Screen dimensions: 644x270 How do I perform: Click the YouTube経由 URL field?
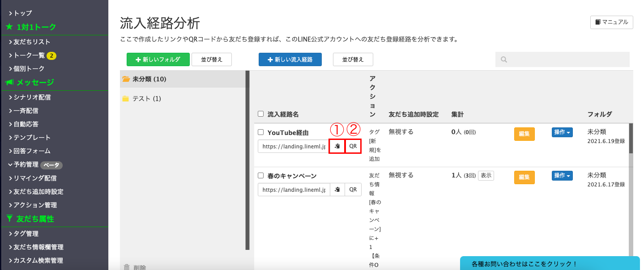coord(294,146)
